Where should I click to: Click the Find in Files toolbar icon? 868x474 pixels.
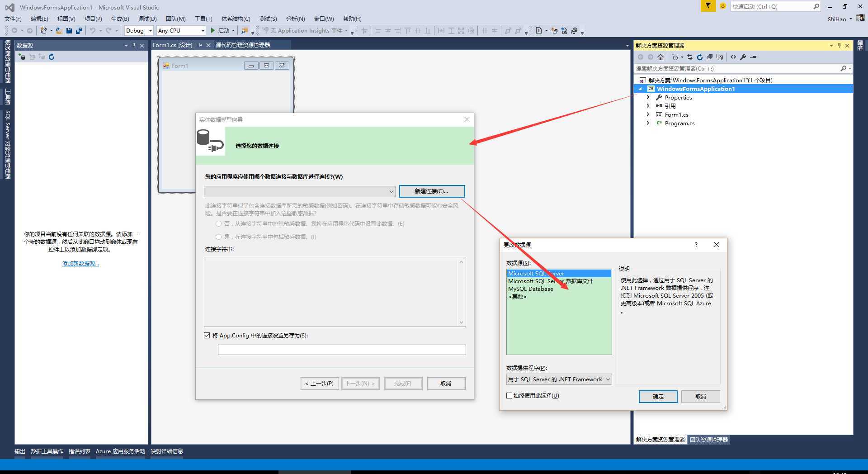pyautogui.click(x=245, y=31)
